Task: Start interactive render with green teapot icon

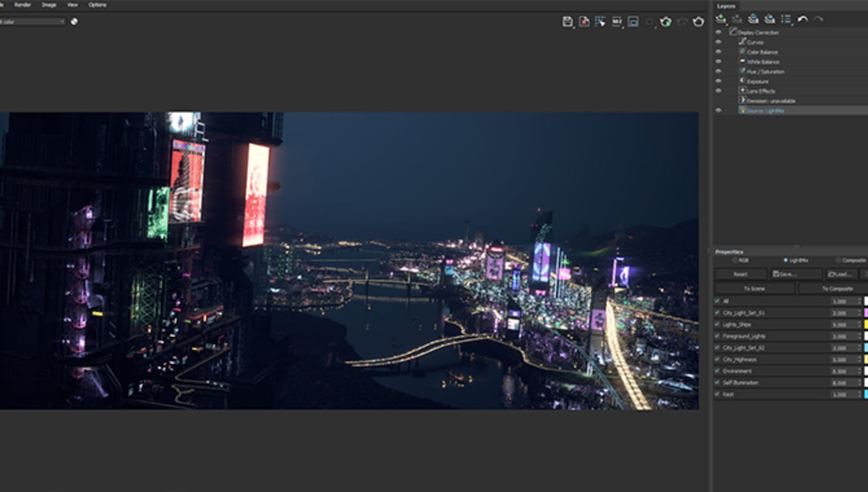Action: pyautogui.click(x=665, y=22)
